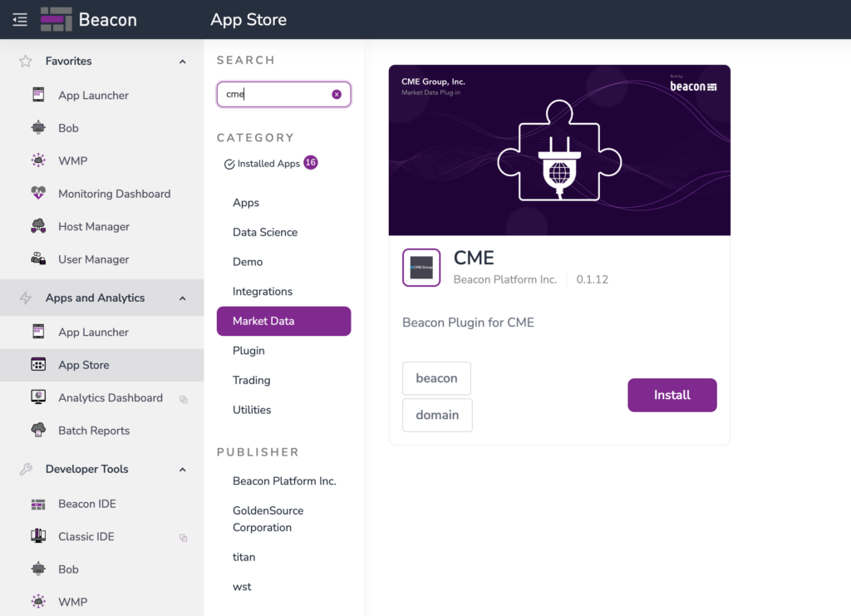Clear the search box with the x button

tap(337, 95)
